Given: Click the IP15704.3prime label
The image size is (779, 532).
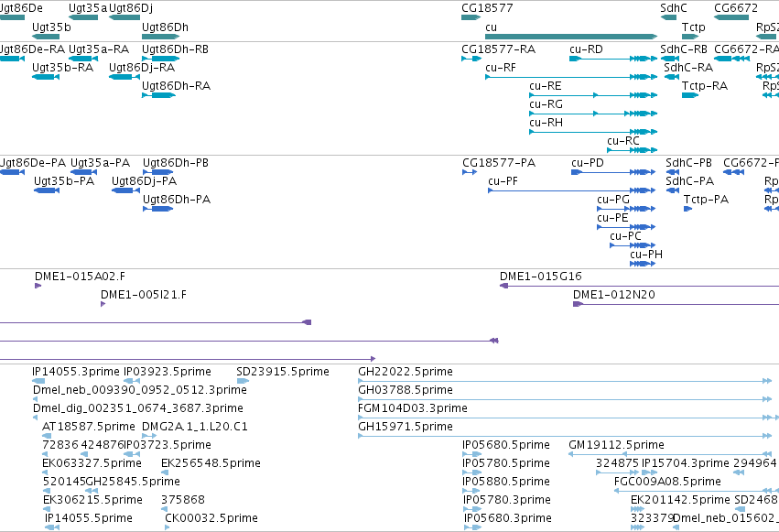Looking at the screenshot, I should [686, 463].
